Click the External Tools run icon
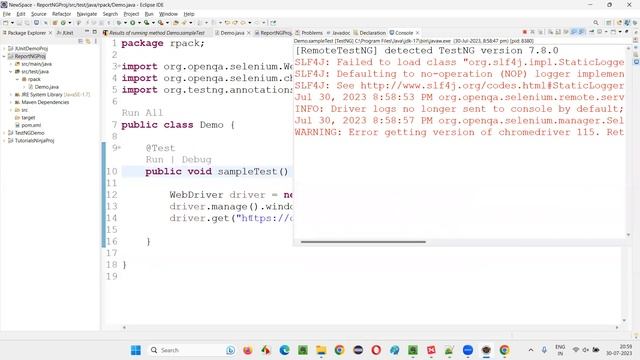 (x=161, y=23)
